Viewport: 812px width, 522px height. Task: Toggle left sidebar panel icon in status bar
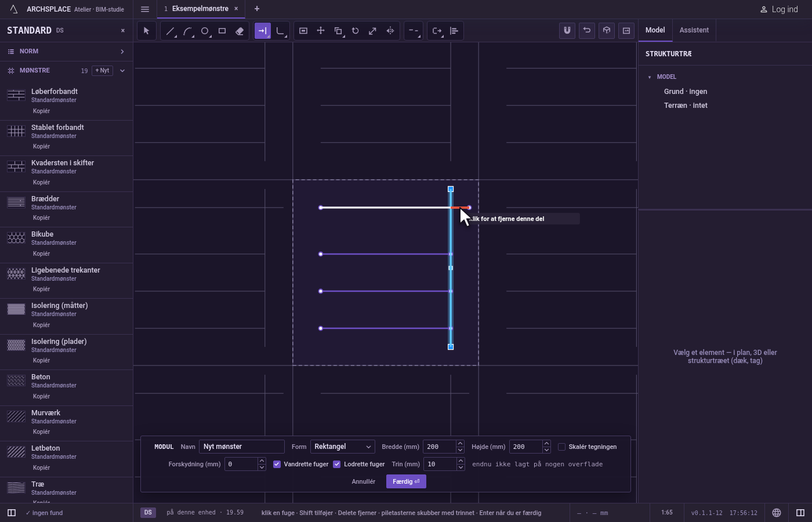click(11, 513)
